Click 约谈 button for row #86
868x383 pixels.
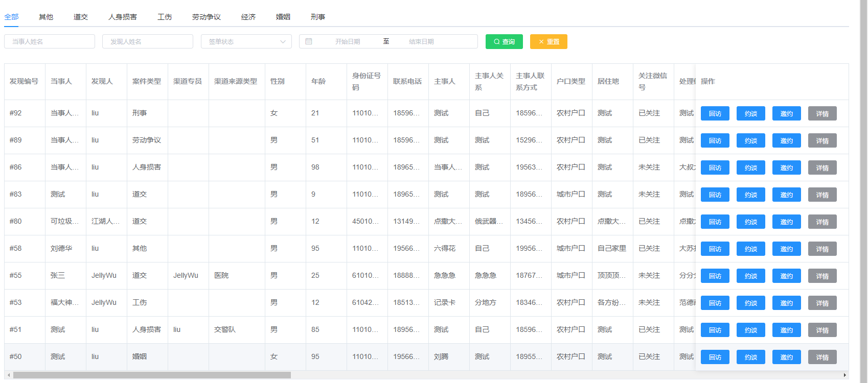tap(751, 167)
